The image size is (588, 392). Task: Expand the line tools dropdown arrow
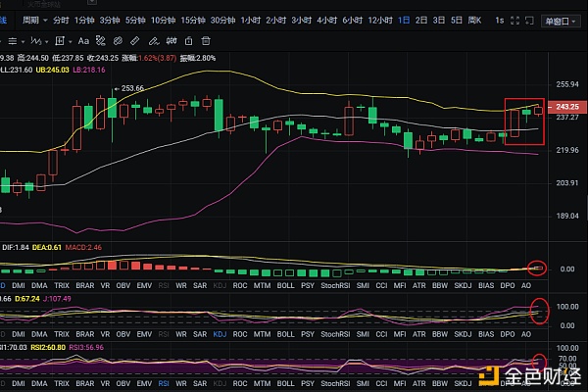tap(23, 41)
